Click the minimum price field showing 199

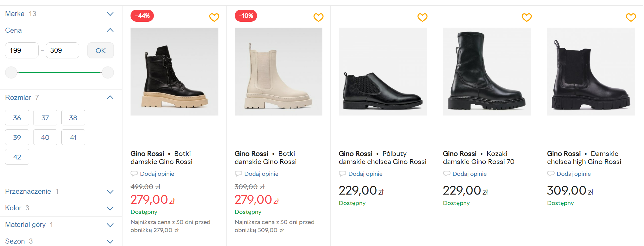tap(22, 50)
